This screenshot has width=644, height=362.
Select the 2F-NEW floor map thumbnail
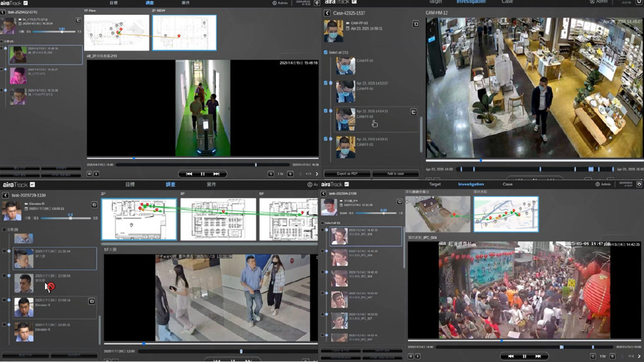click(x=184, y=33)
